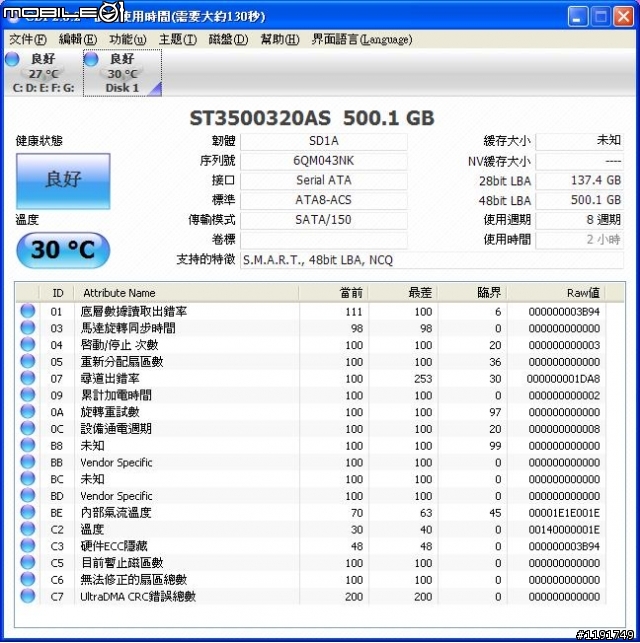Select the UltraDMA CRC錯誤總數 row
The height and width of the screenshot is (643, 640).
pyautogui.click(x=312, y=597)
